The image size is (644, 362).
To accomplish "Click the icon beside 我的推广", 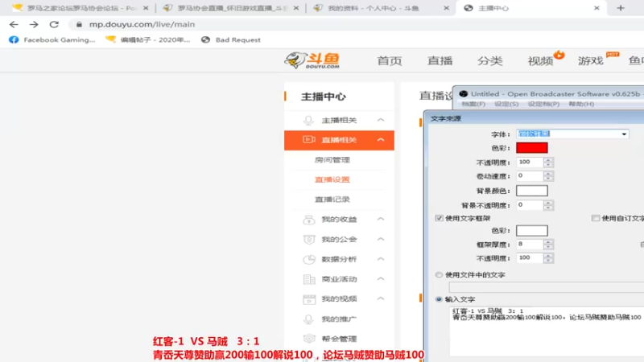I will [308, 319].
